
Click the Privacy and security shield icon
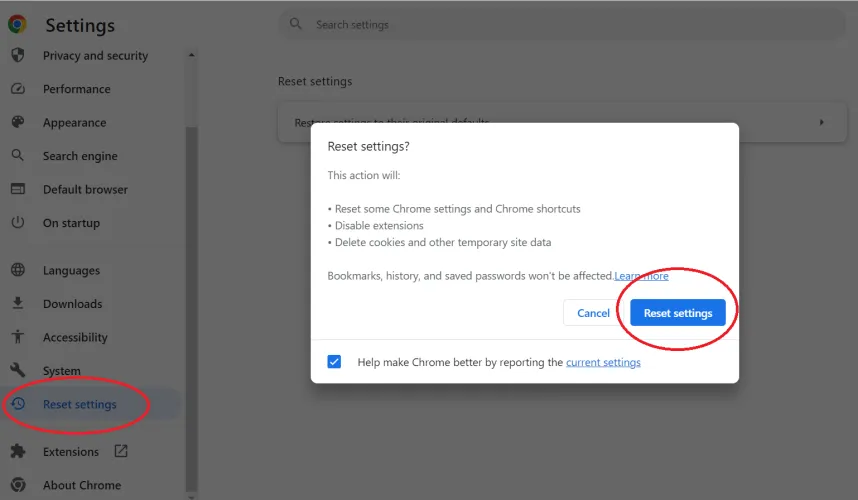coord(17,55)
